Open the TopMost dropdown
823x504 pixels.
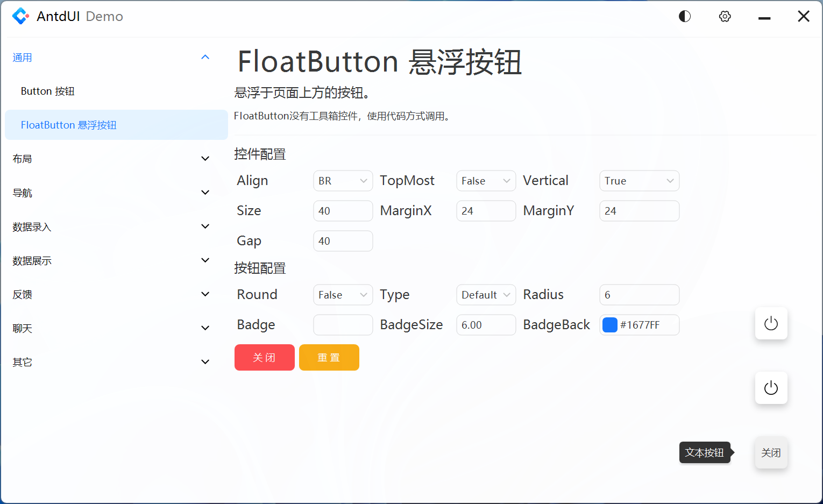[x=486, y=181]
